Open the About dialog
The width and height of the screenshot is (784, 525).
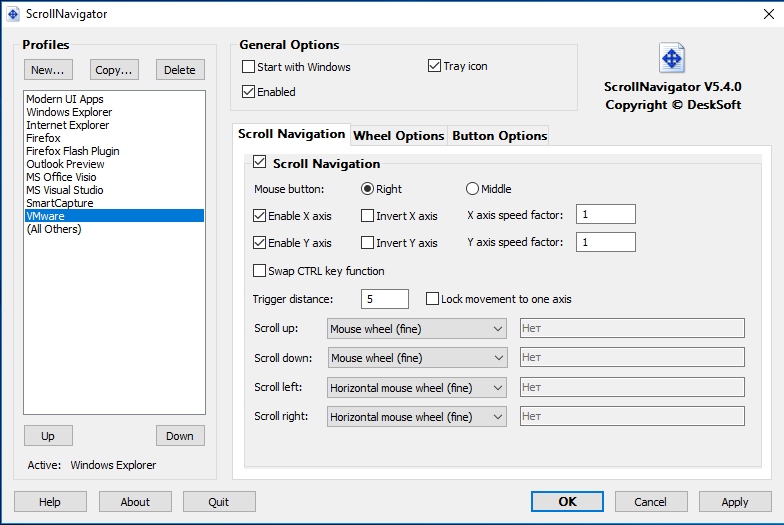[135, 502]
